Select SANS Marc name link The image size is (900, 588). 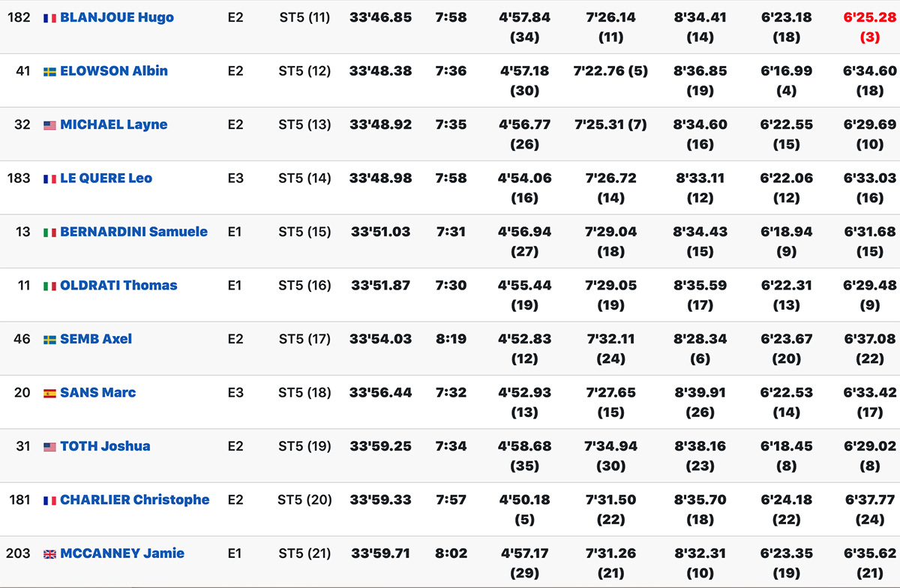(x=98, y=393)
